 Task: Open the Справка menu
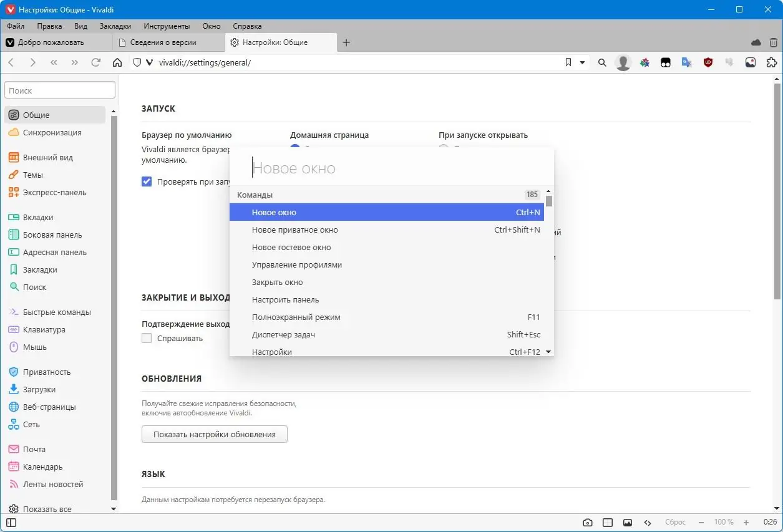247,26
